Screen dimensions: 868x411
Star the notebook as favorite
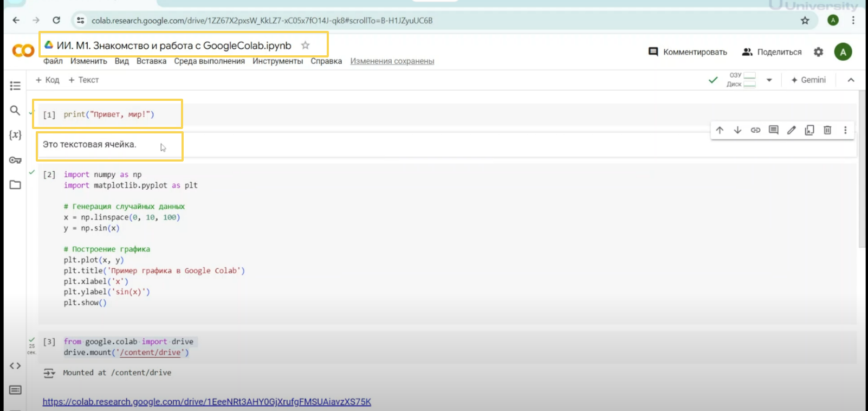pyautogui.click(x=306, y=46)
